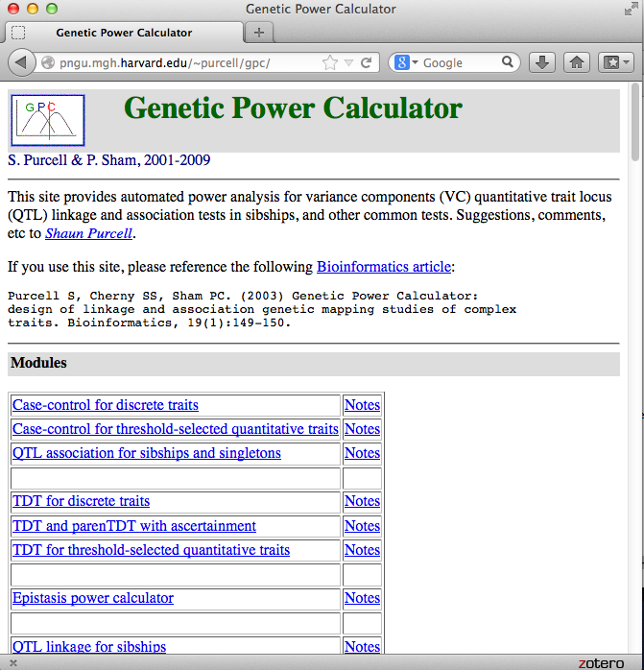The height and width of the screenshot is (670, 644).
Task: Click the 'Genetic Power Calculator' page heading
Action: coord(293,108)
